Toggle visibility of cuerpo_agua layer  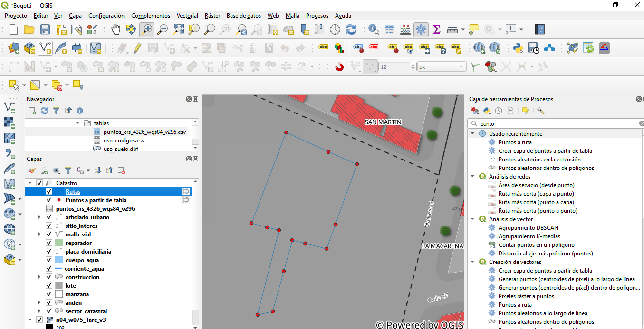(x=48, y=260)
